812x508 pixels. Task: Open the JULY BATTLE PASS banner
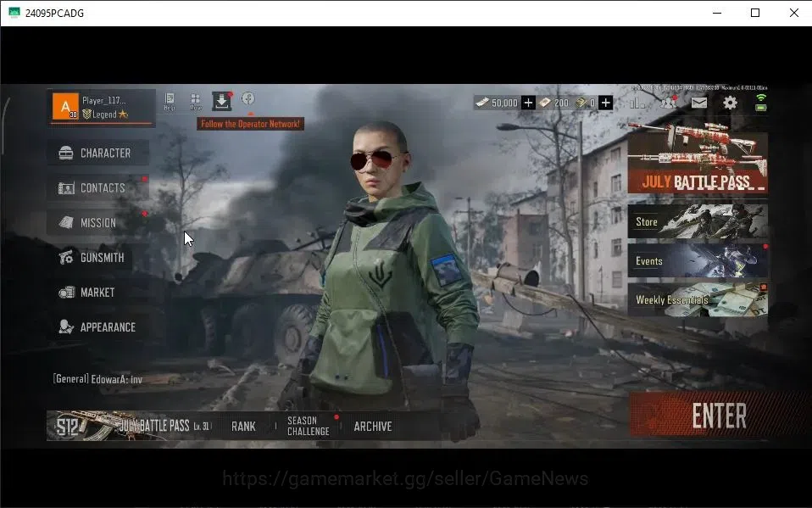pos(698,158)
